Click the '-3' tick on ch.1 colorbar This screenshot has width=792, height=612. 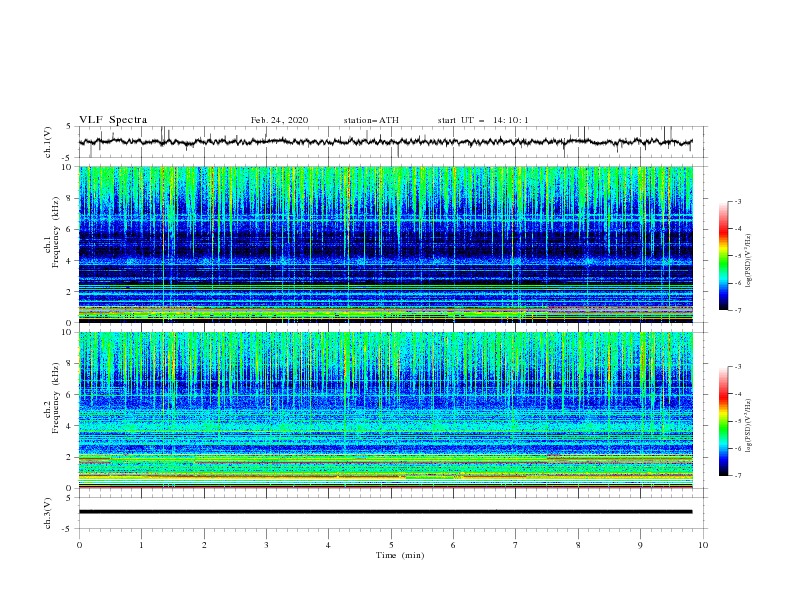tap(737, 201)
